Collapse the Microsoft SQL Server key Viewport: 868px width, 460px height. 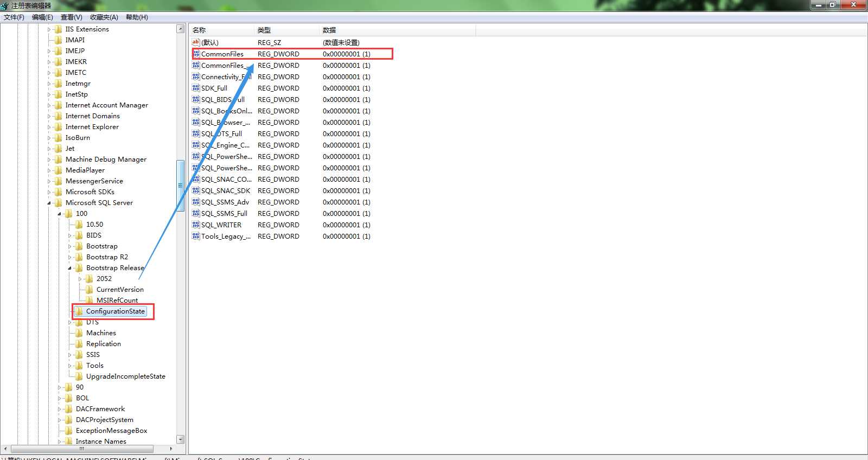pos(49,203)
